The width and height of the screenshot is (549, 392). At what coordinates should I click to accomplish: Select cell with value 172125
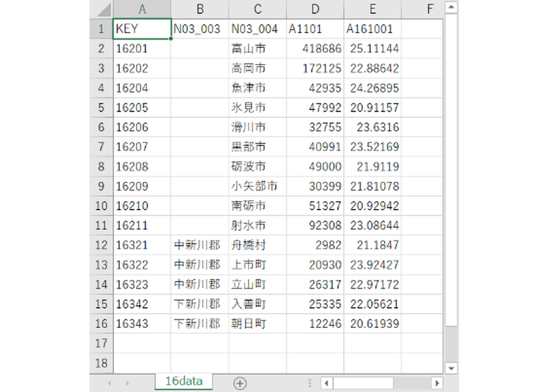click(x=315, y=68)
